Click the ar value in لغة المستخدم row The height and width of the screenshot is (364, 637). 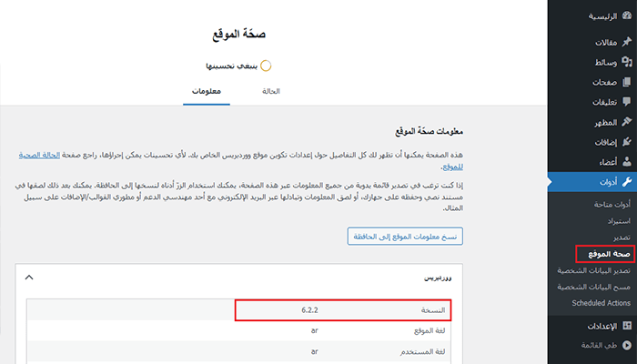click(315, 351)
